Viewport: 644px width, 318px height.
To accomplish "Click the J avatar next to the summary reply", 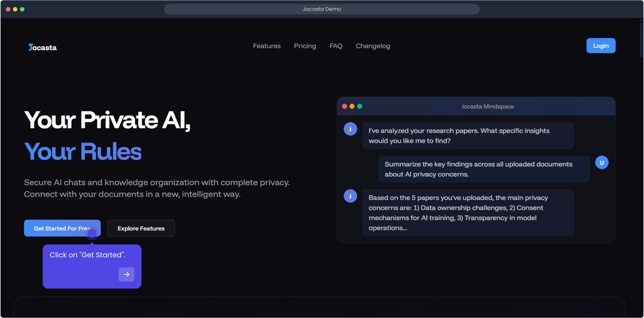I will (350, 196).
